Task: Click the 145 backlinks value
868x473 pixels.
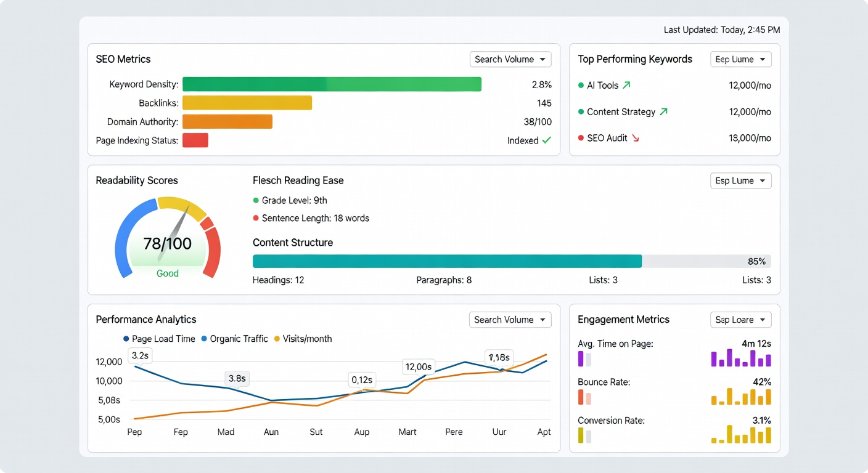Action: coord(544,103)
